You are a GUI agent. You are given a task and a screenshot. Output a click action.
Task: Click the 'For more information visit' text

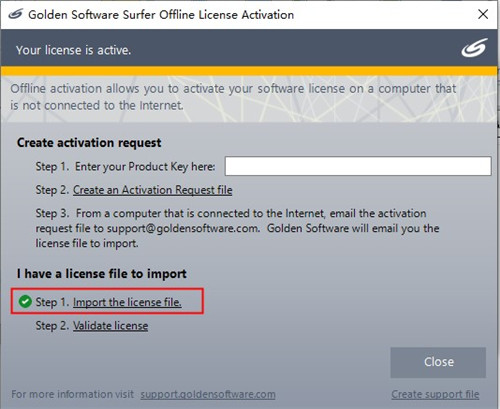[x=72, y=394]
